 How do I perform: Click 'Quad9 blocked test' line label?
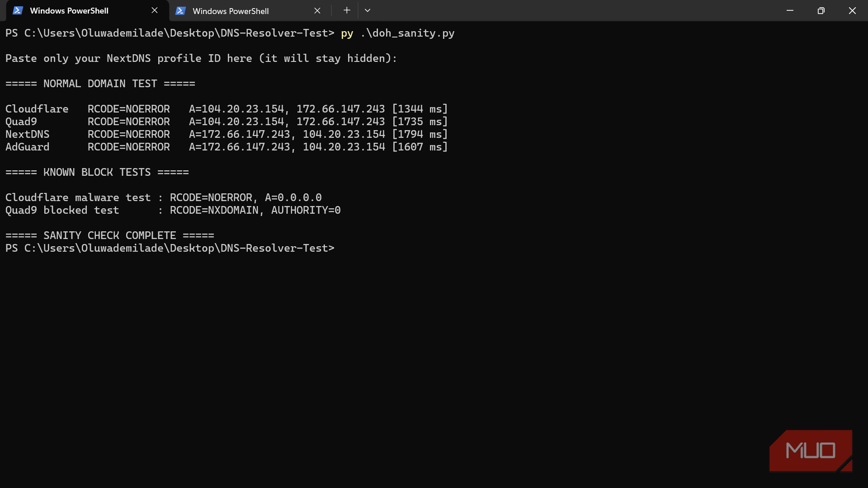tap(62, 211)
